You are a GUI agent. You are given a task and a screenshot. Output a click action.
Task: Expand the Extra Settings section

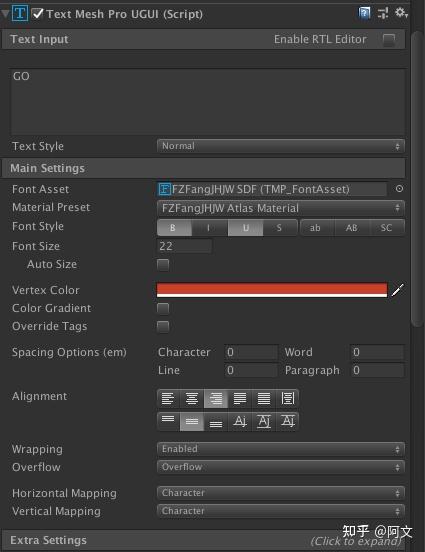(204, 540)
